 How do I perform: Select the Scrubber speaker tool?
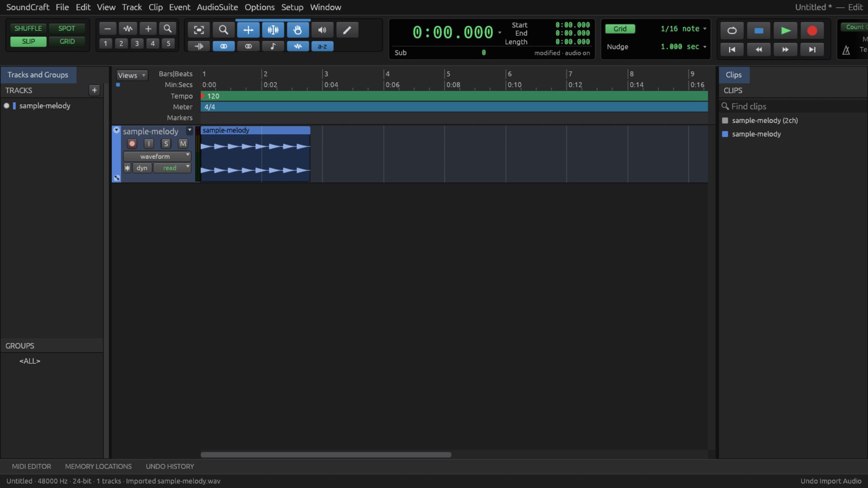(322, 30)
